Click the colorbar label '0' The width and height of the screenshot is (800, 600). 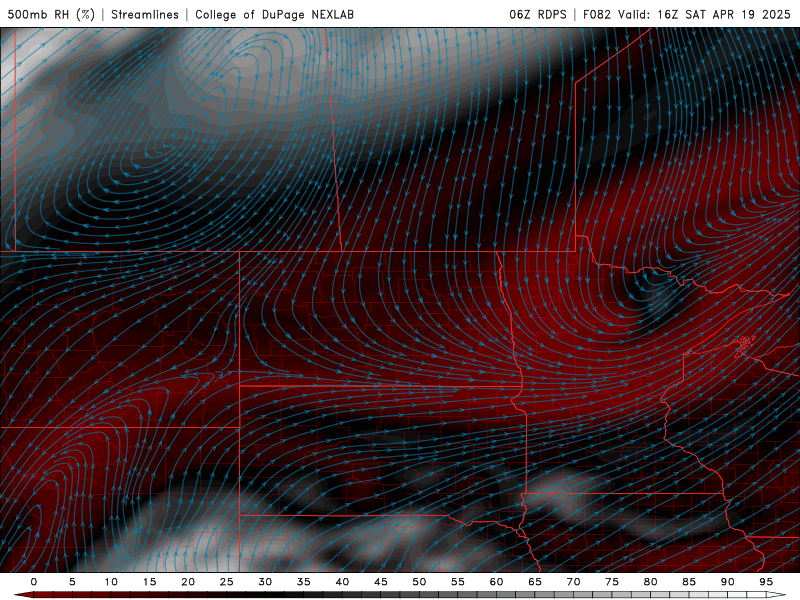point(34,582)
